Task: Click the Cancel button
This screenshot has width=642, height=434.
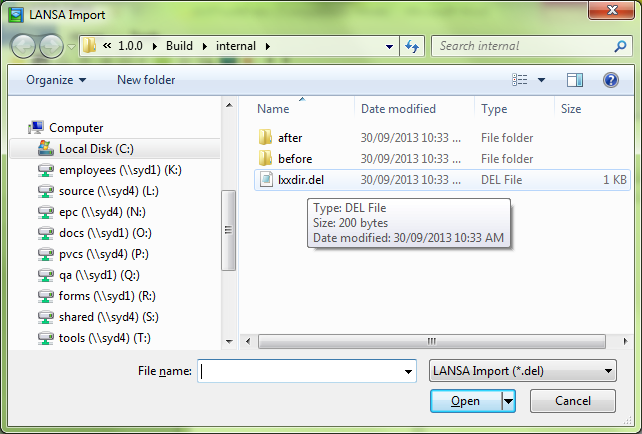Action: tap(573, 401)
